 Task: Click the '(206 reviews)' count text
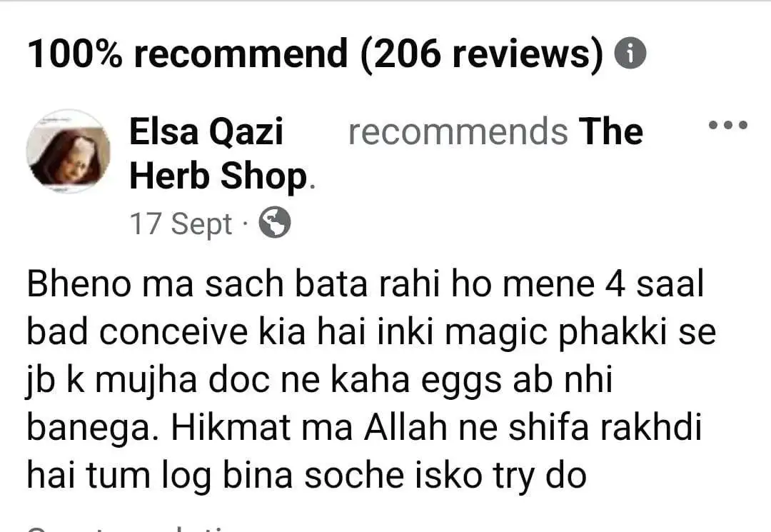click(x=482, y=54)
